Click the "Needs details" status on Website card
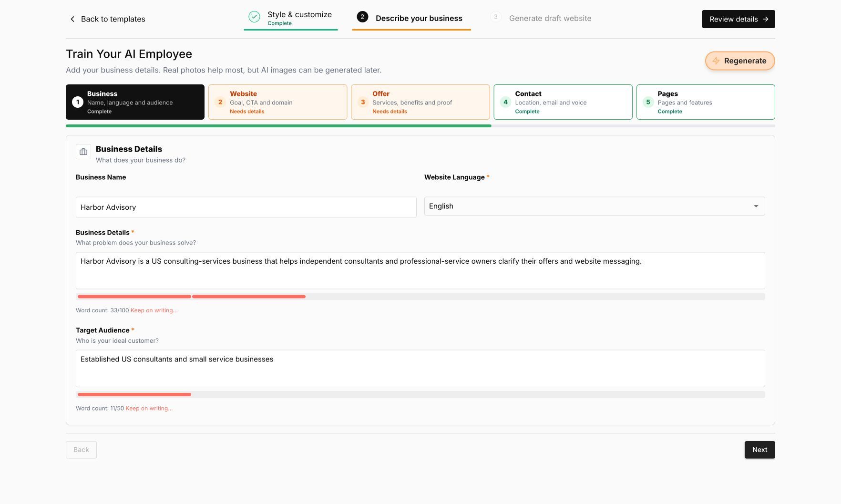This screenshot has height=504, width=841. tap(247, 112)
